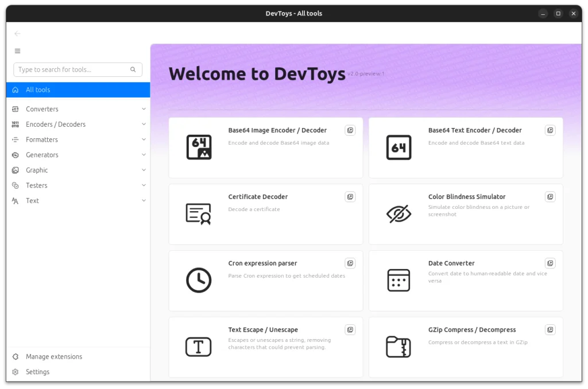Open the Settings page
This screenshot has width=588, height=389.
(x=38, y=372)
